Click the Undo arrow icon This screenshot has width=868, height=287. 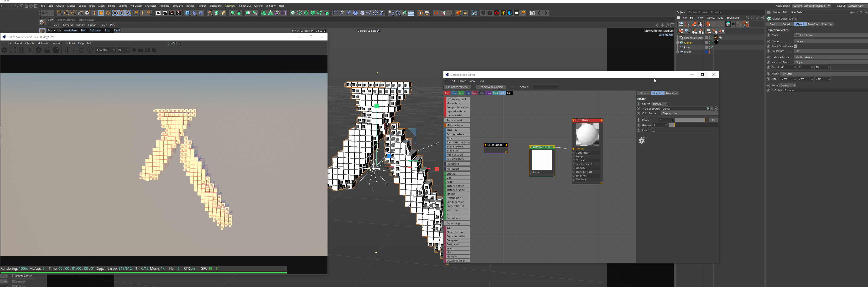point(44,13)
